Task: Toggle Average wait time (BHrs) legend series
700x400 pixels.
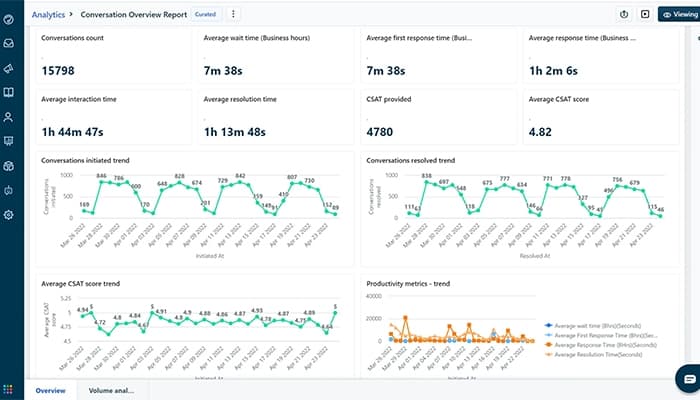Action: pos(593,326)
